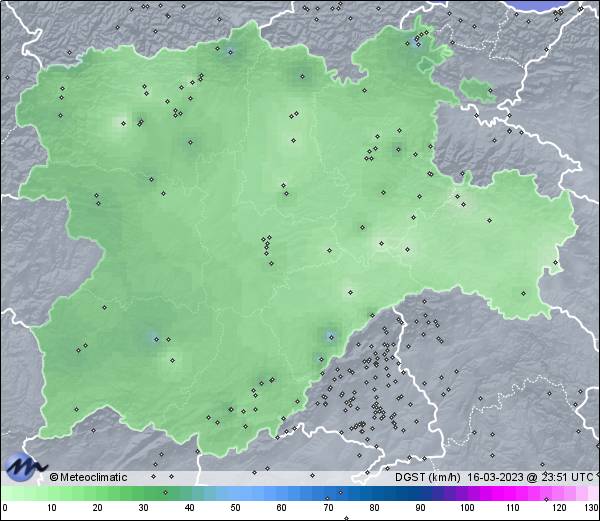600x521 pixels.
Task: Select the station marker inside the small green enclave
Action: (x=490, y=91)
